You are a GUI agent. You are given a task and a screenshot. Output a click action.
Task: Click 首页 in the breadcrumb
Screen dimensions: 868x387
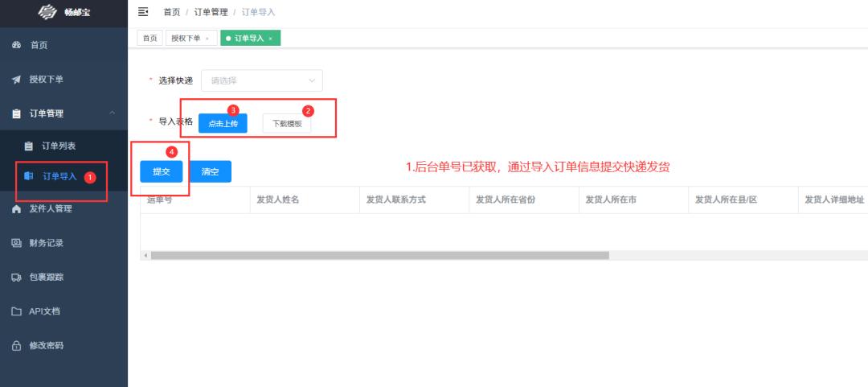click(172, 11)
